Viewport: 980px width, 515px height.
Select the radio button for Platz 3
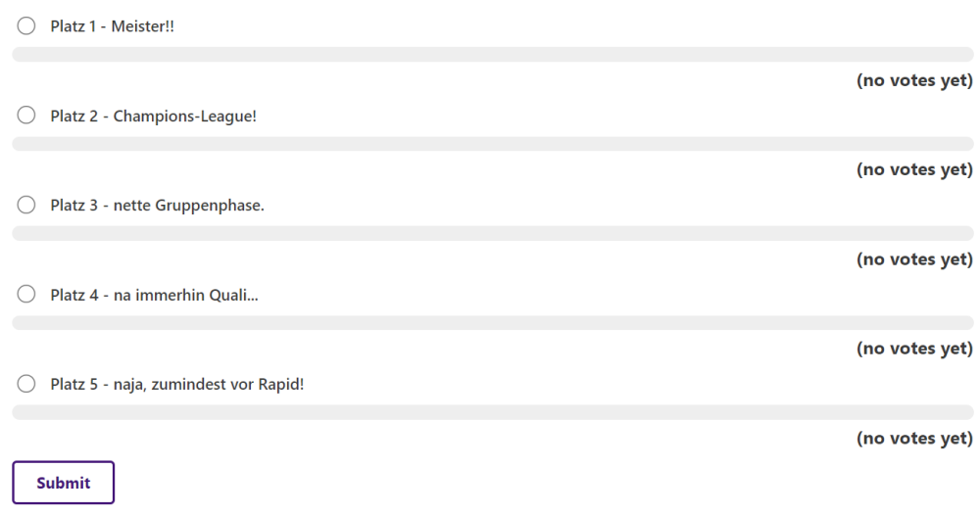coord(26,206)
